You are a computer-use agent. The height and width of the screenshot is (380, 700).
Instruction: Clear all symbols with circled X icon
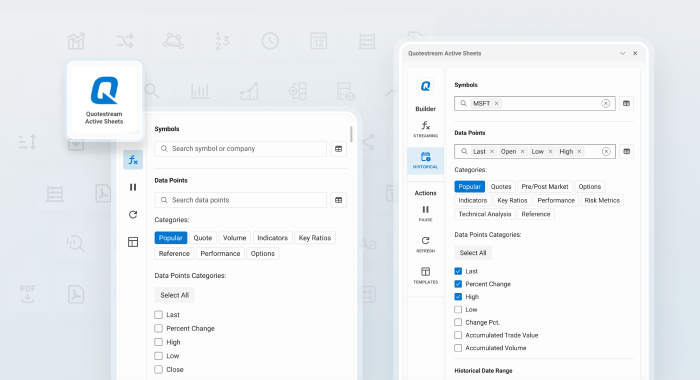click(x=605, y=103)
